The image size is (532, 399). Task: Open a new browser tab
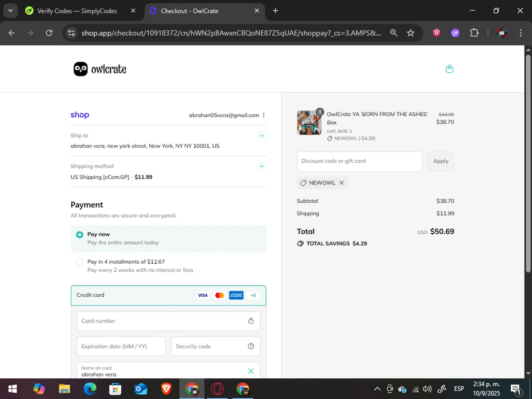(275, 11)
